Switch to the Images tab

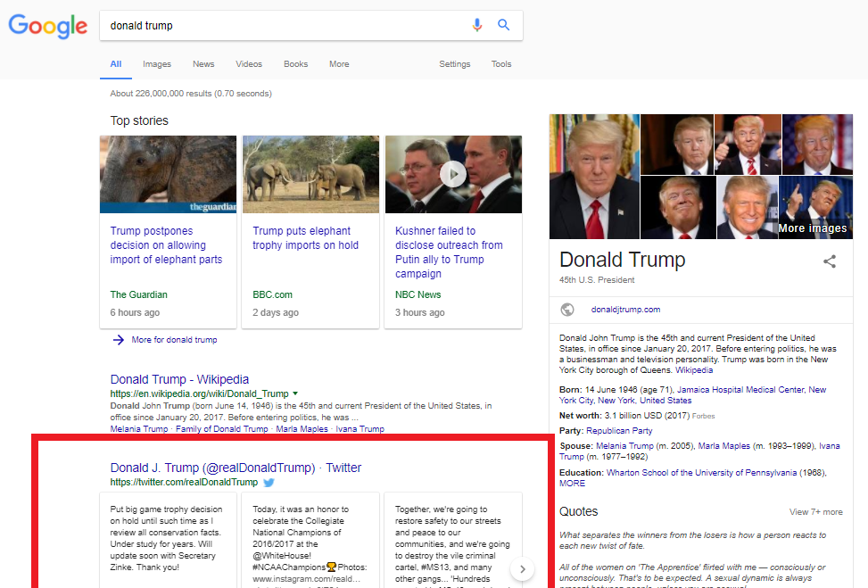[x=157, y=64]
